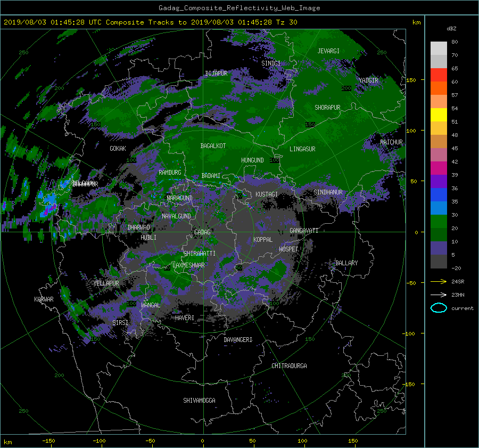Click the SHIVAMOGGA city label
Viewport: 479px width, 448px height.
199,401
